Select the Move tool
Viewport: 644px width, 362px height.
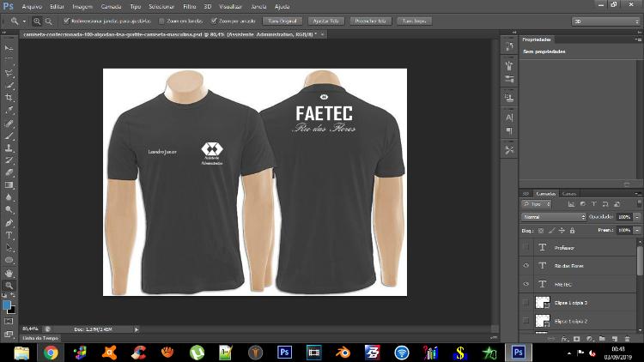[x=9, y=48]
